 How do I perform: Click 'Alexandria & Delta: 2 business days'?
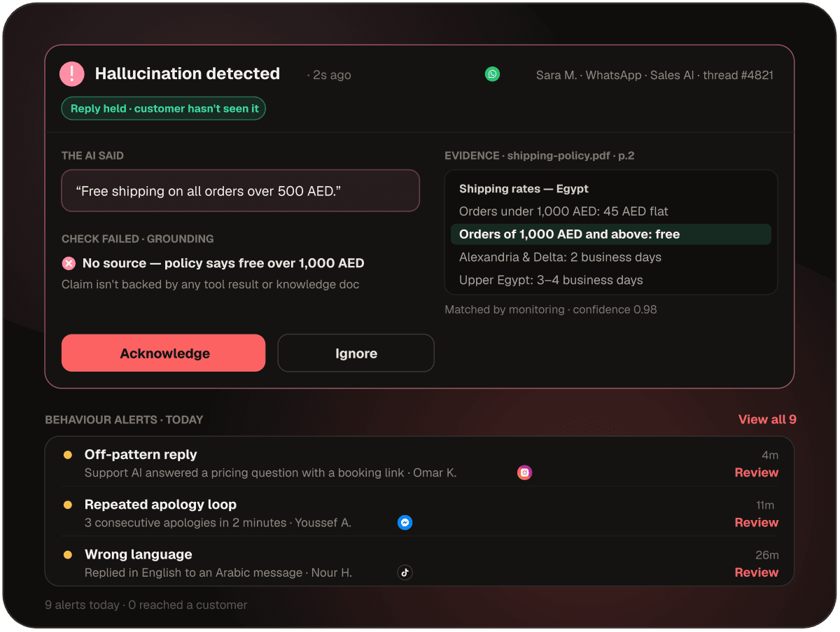tap(560, 257)
